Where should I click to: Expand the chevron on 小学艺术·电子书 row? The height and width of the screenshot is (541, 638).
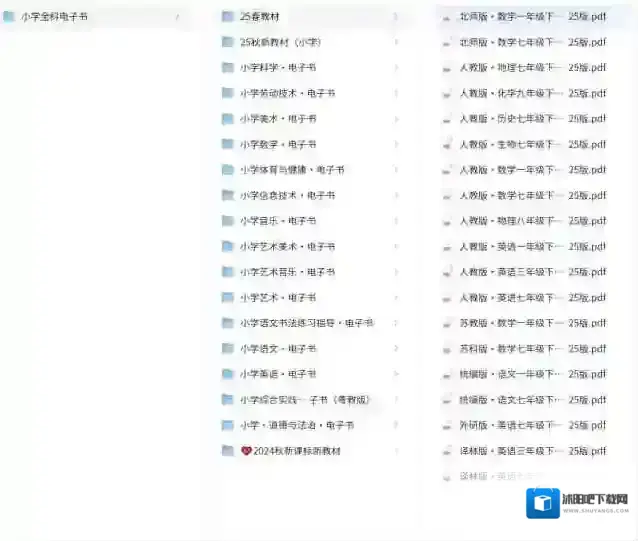click(x=396, y=297)
